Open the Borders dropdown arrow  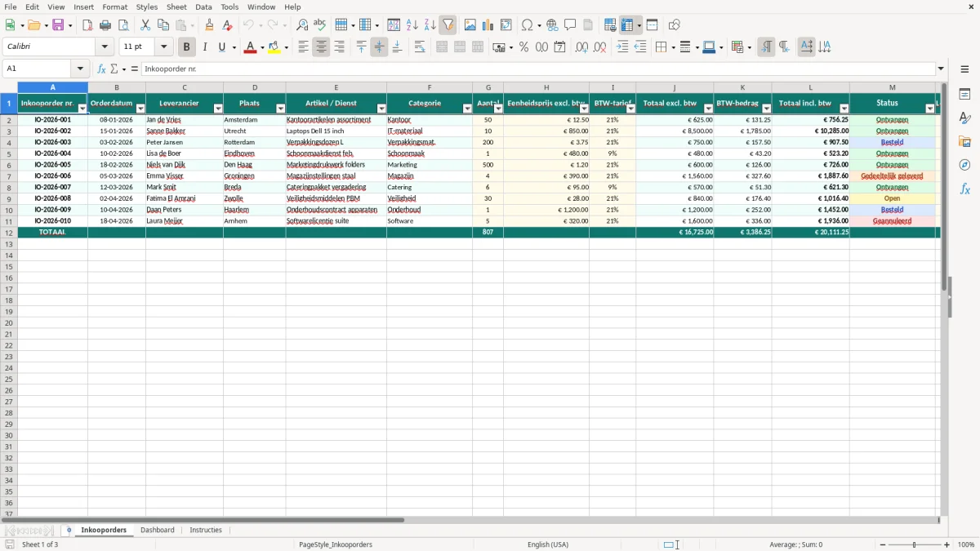tap(672, 47)
